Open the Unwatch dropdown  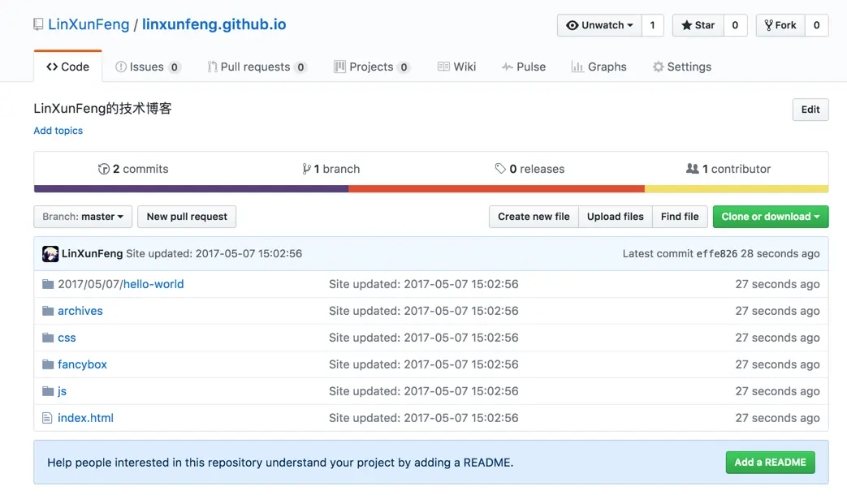599,25
